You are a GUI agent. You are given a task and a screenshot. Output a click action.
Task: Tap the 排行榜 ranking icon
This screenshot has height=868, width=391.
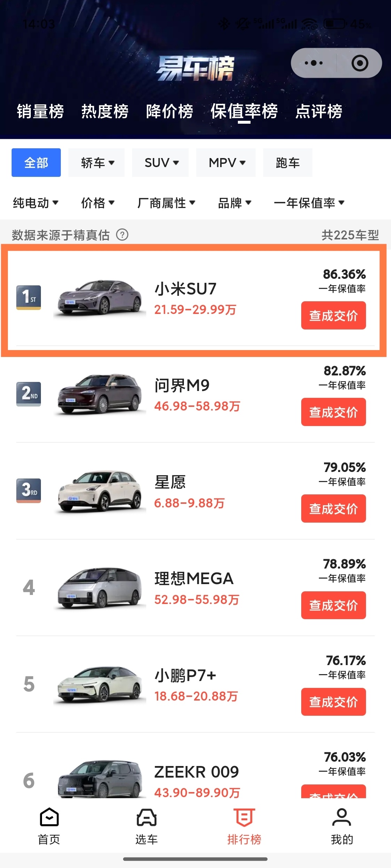pos(244,818)
